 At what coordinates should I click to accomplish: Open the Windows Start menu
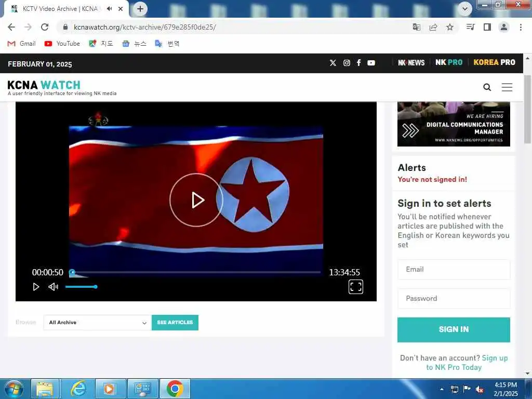[13, 389]
